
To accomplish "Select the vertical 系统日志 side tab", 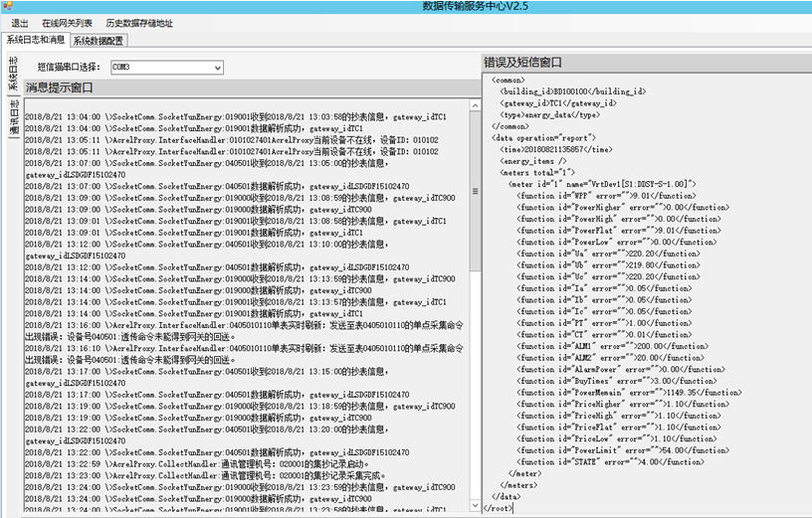I will (x=14, y=74).
